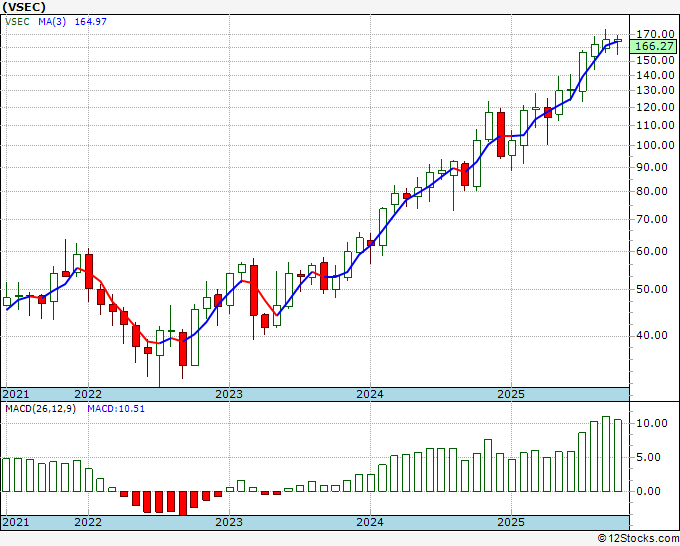Viewport: 680px width, 546px height.
Task: Click the 170.00 price axis label
Action: point(655,34)
